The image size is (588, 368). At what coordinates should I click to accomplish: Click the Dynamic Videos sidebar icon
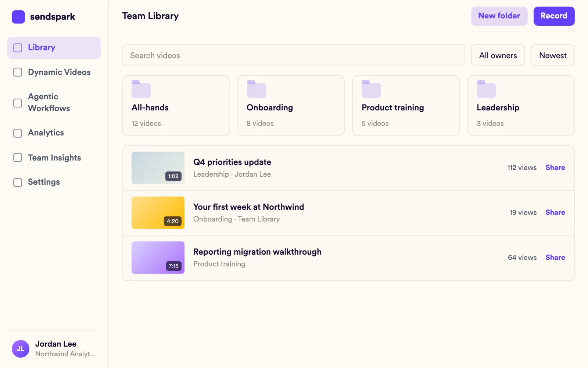[18, 72]
